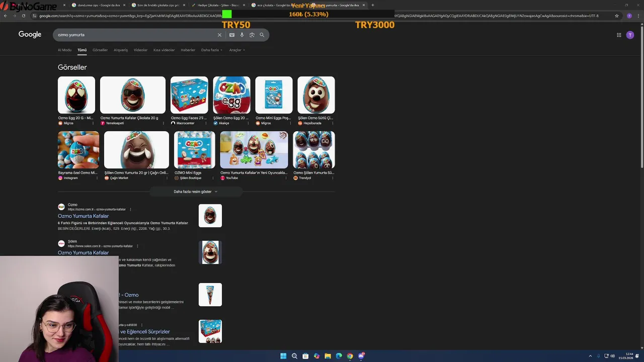644x362 pixels.
Task: Open the Google account avatar
Action: [630, 35]
